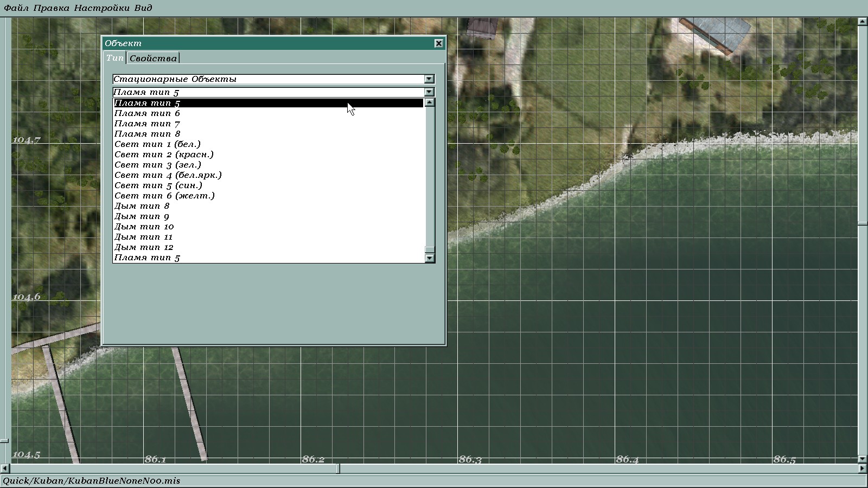
Task: Close the Объект dialog window
Action: (438, 43)
